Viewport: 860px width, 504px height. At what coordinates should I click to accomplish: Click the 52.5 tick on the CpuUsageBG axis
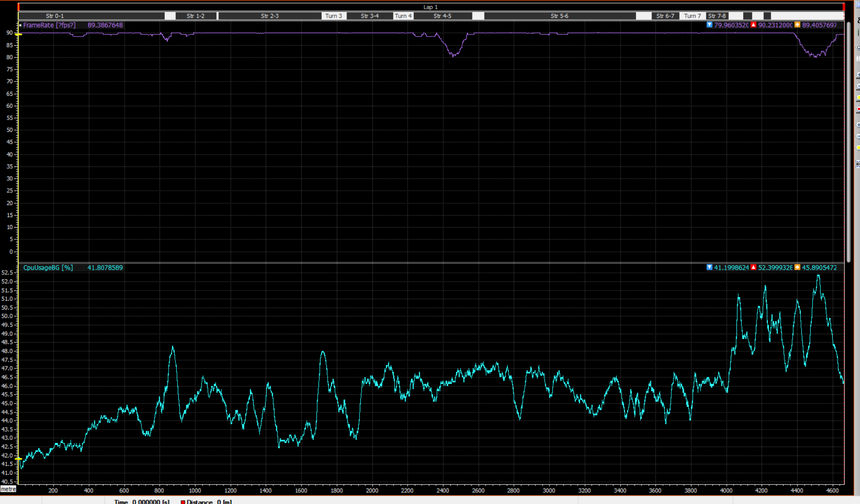(8, 272)
